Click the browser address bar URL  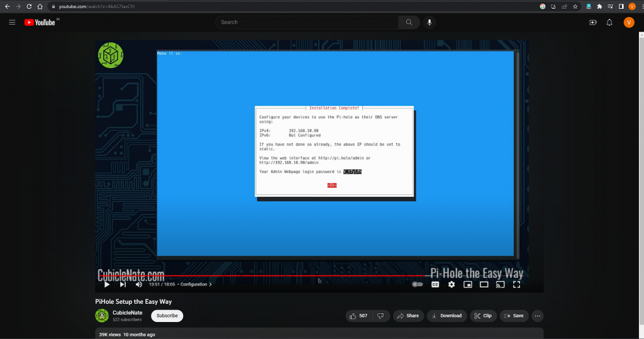pyautogui.click(x=96, y=6)
